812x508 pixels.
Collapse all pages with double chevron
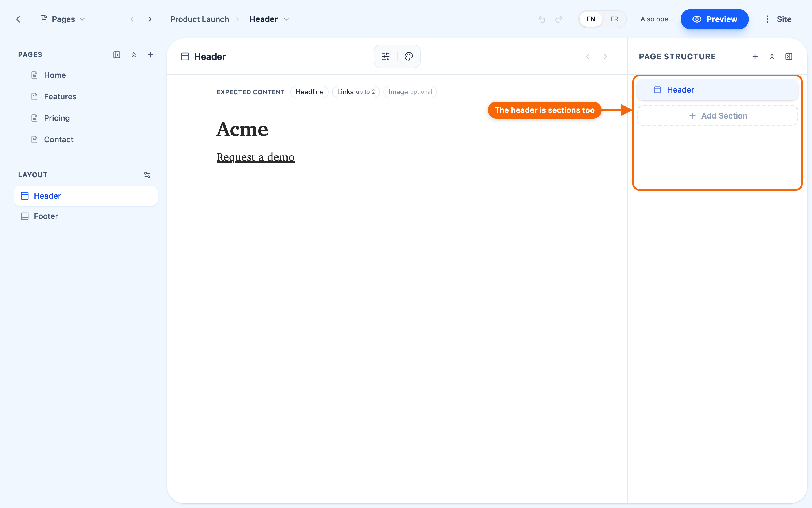[134, 55]
